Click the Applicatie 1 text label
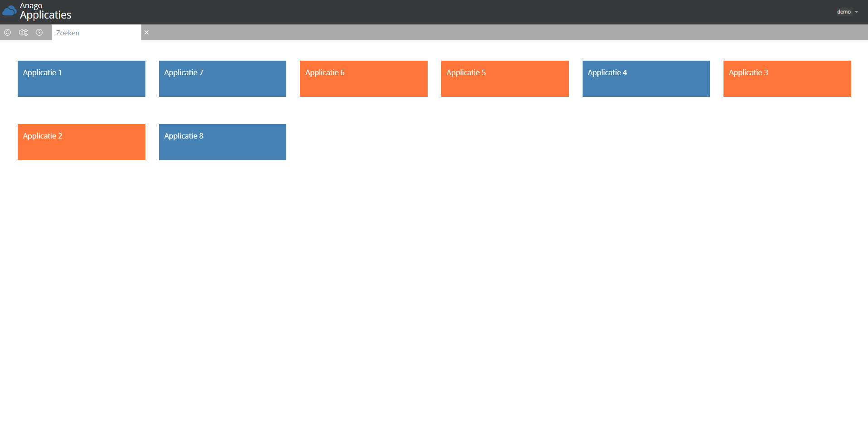This screenshot has width=868, height=436. point(42,72)
